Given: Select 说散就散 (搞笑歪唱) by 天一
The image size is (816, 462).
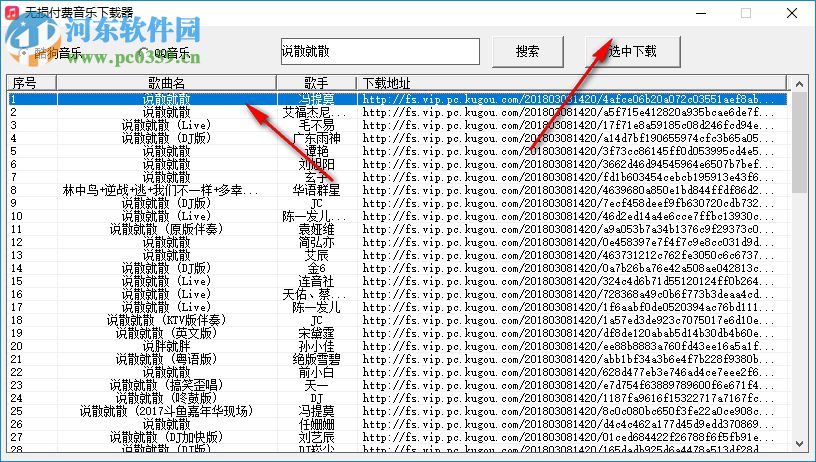Looking at the screenshot, I should click(397, 385).
